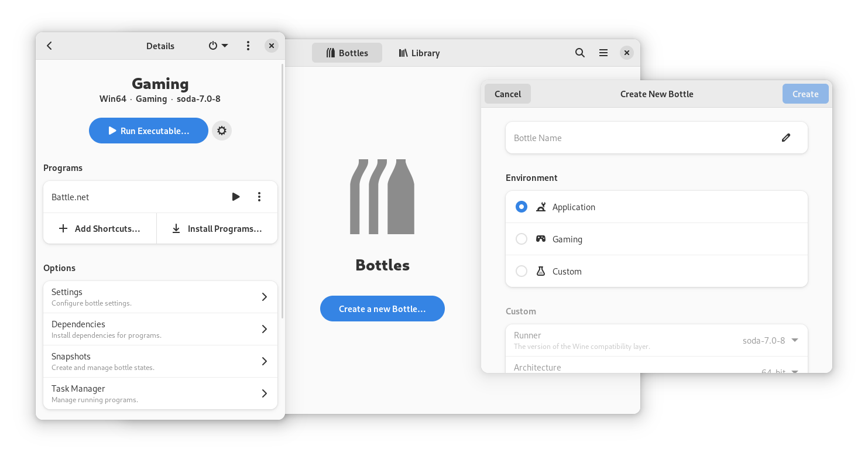The width and height of the screenshot is (868, 459).
Task: Click the pencil icon in Bottle Name field
Action: pos(785,137)
